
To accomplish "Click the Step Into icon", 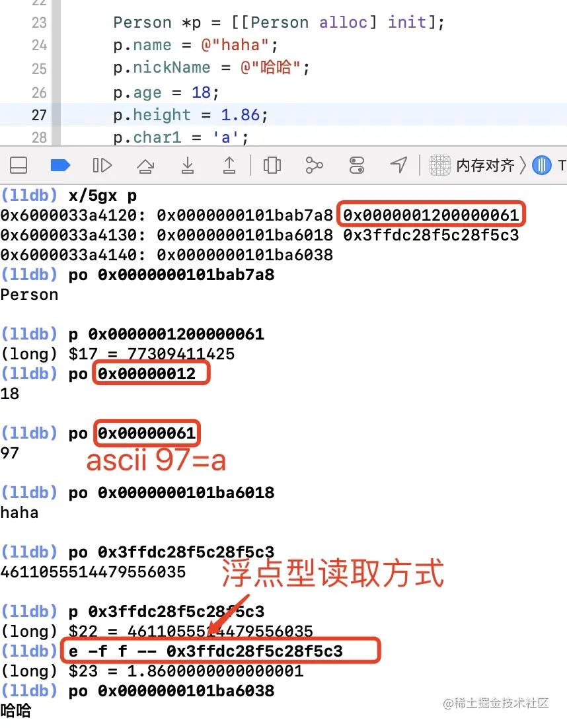I will [188, 165].
